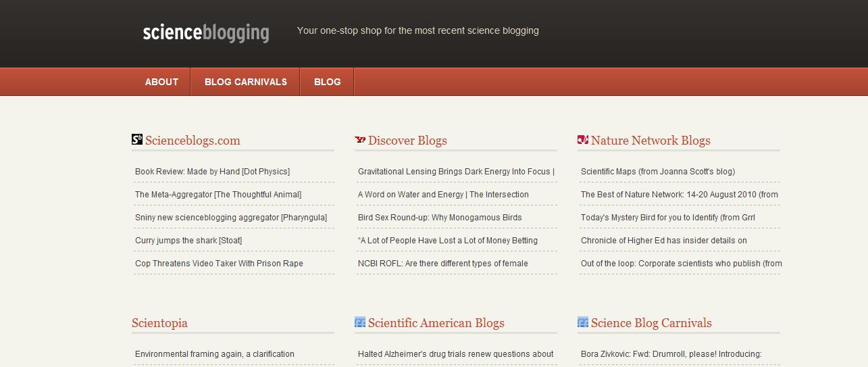Open the Science Blog Carnivals heading

click(651, 323)
